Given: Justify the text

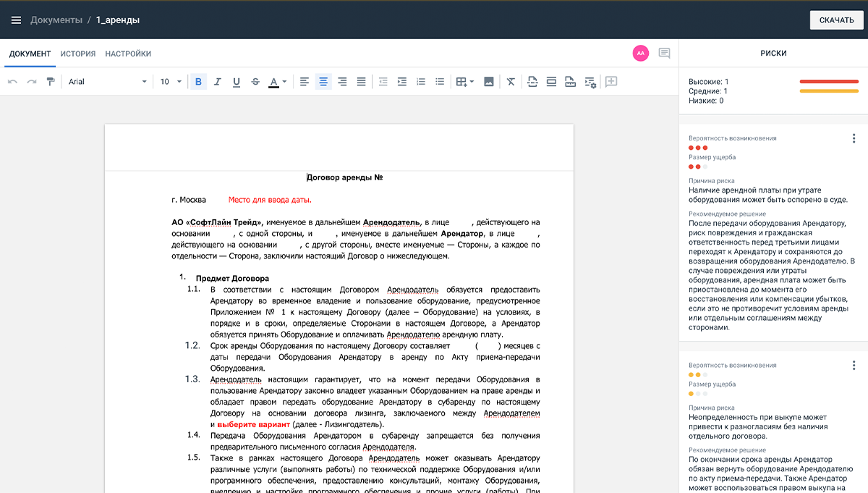Looking at the screenshot, I should click(361, 82).
